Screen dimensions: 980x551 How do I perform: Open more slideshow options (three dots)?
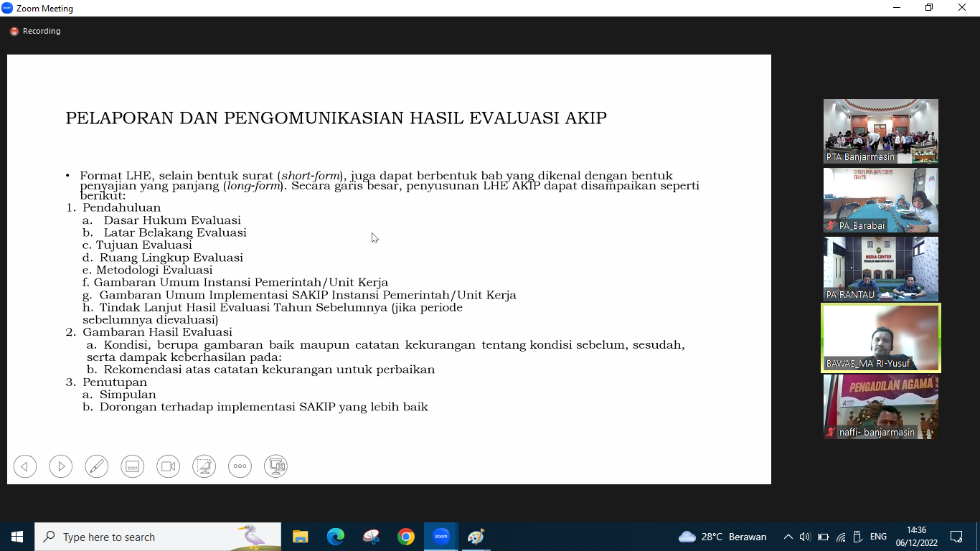(x=240, y=466)
